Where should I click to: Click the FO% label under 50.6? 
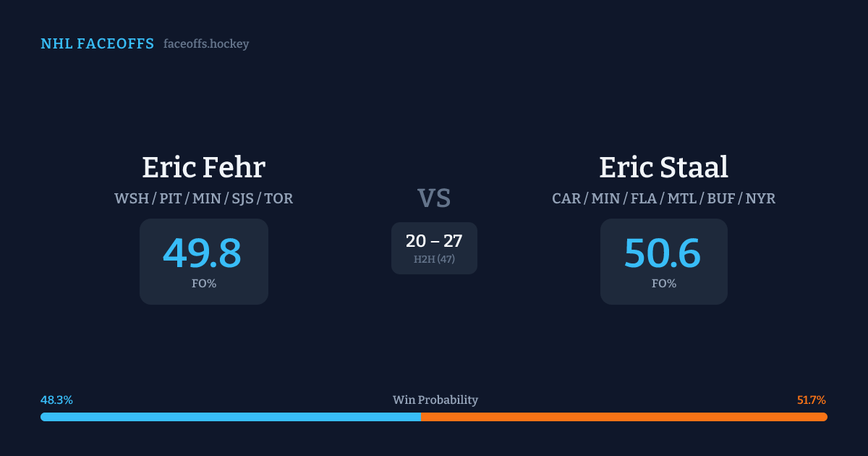664,284
